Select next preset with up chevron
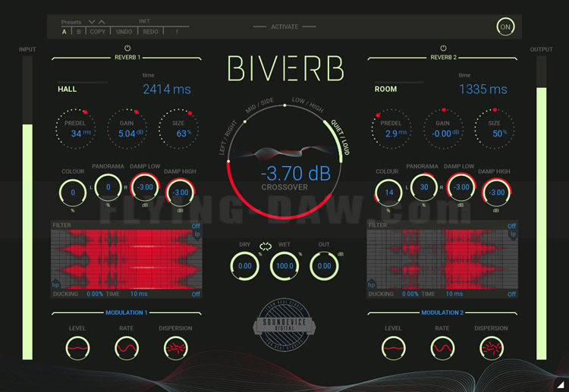The width and height of the screenshot is (569, 392). click(102, 22)
